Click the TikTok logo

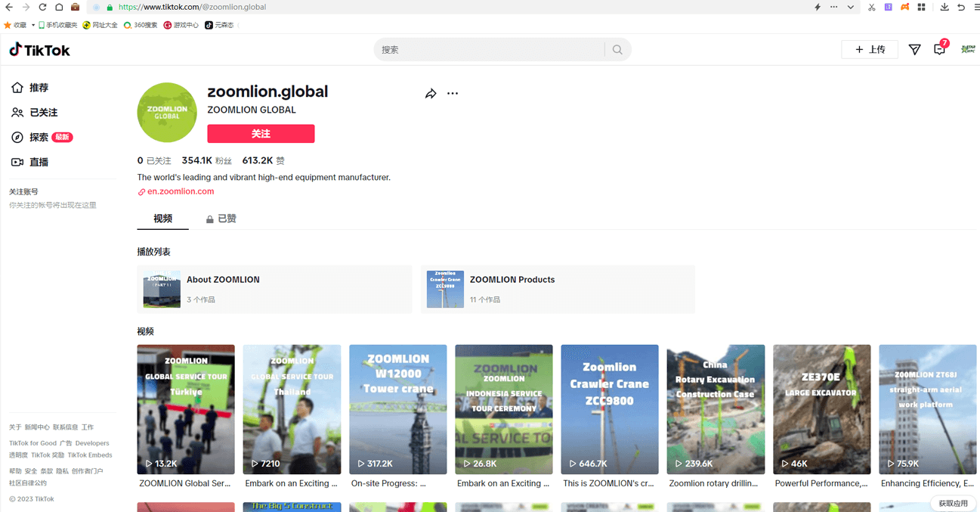click(39, 50)
